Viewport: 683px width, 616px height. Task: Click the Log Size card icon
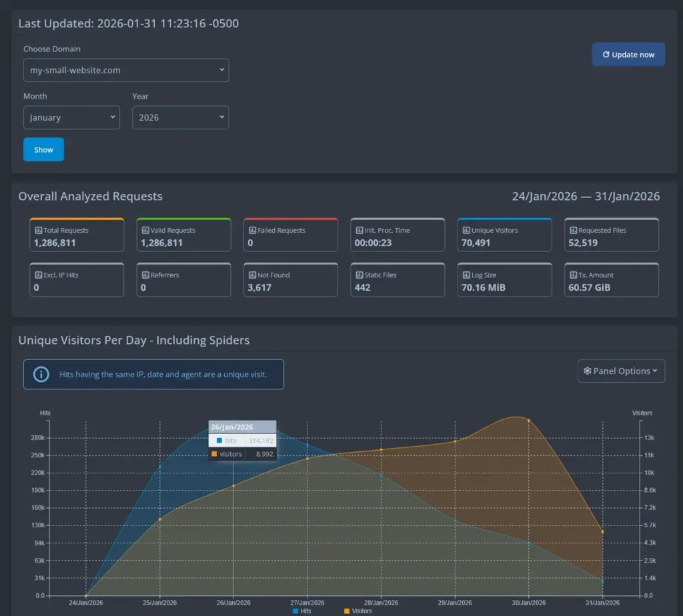(x=466, y=275)
